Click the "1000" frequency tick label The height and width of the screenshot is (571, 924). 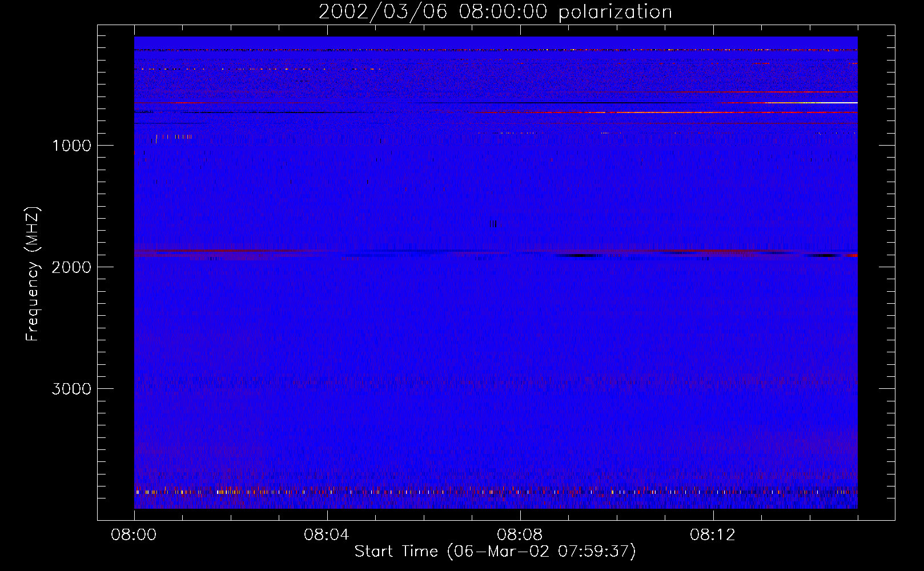pos(71,146)
